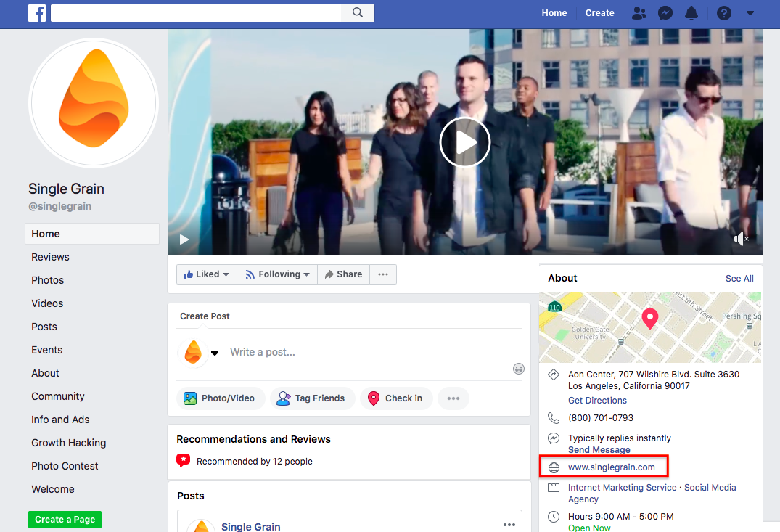Click the Share button
This screenshot has height=532, width=780.
[x=343, y=274]
